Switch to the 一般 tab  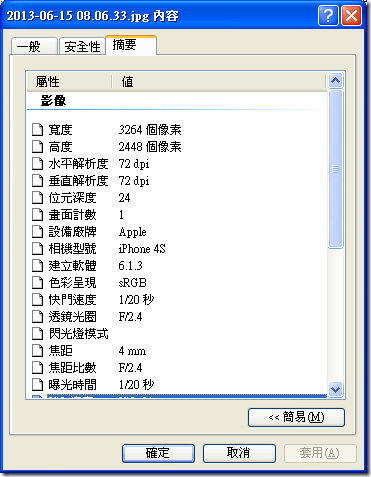tap(34, 46)
